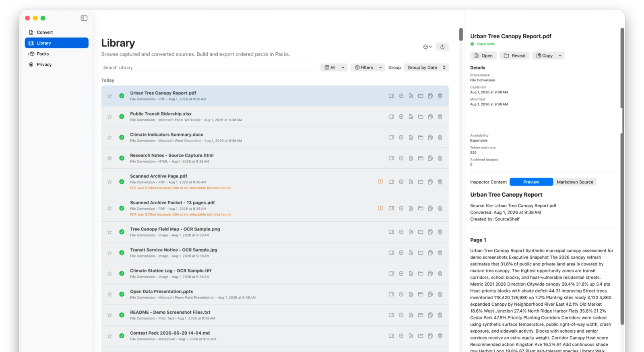This screenshot has width=644, height=352.
Task: Copy Transit Service Notice - OCR Sample.jpg row
Action: point(430,253)
